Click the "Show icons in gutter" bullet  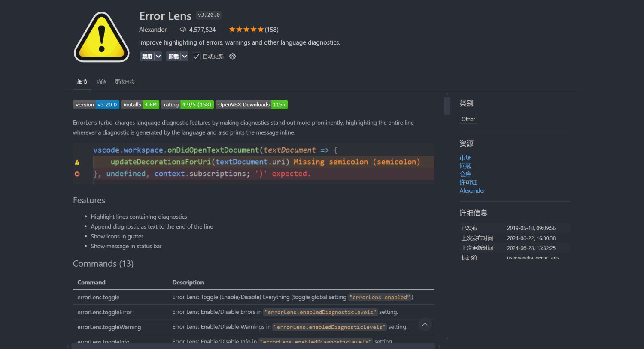click(117, 236)
